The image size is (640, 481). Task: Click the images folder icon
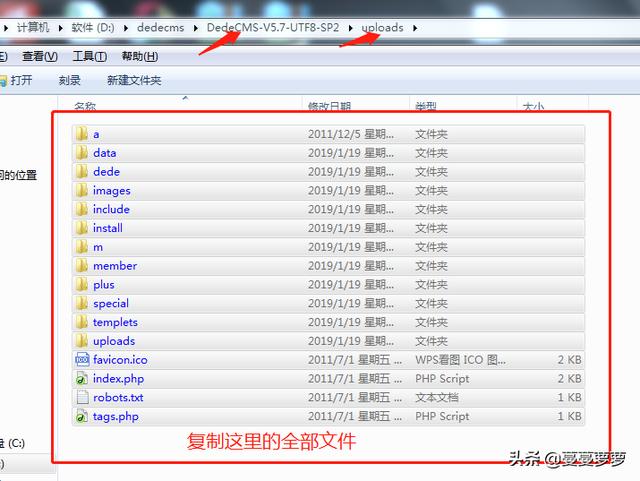82,190
